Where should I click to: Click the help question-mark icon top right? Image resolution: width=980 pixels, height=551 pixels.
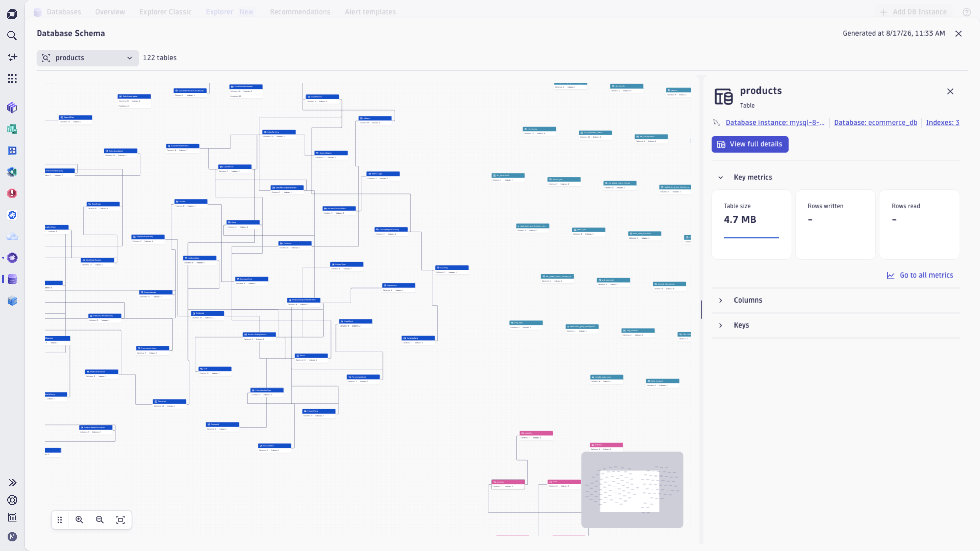[x=967, y=12]
